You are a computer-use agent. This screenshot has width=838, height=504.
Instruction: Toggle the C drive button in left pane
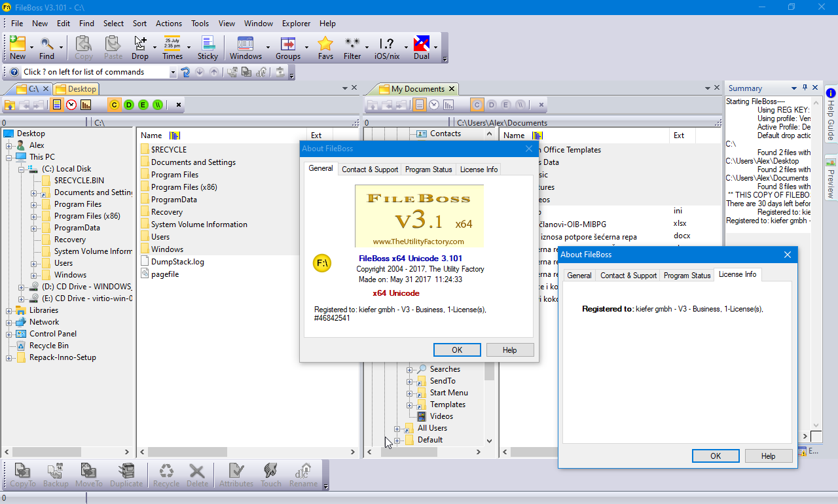[115, 105]
